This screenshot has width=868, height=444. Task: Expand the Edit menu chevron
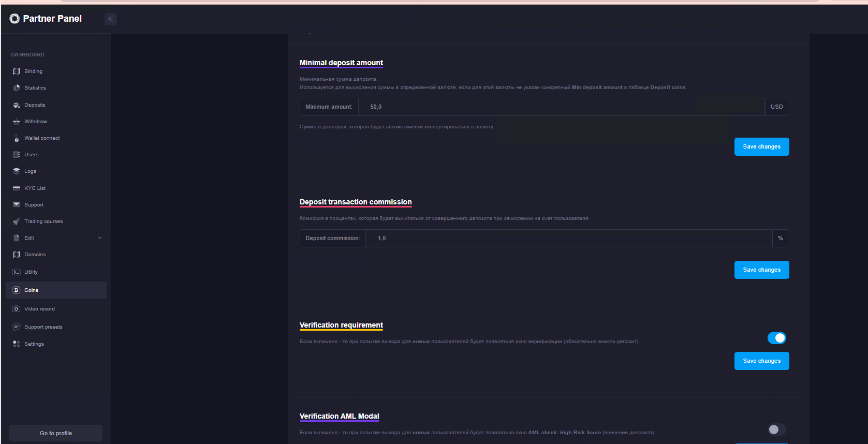pyautogui.click(x=100, y=238)
